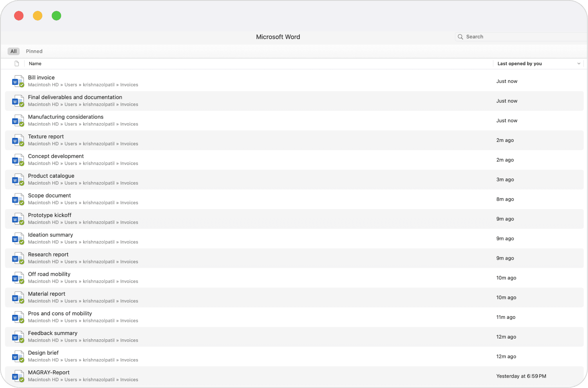Image resolution: width=588 pixels, height=388 pixels.
Task: Open the MAGRAY-Report document
Action: click(x=294, y=377)
